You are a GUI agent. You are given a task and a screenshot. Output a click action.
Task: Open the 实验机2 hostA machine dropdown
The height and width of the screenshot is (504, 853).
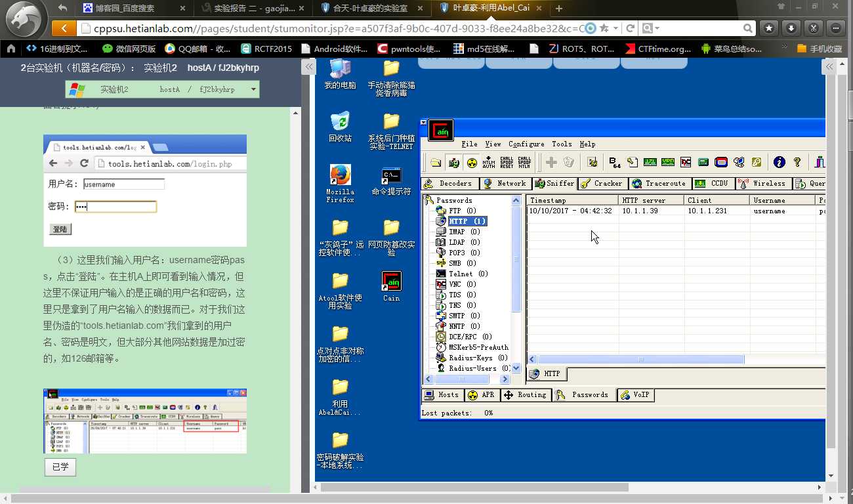(162, 89)
